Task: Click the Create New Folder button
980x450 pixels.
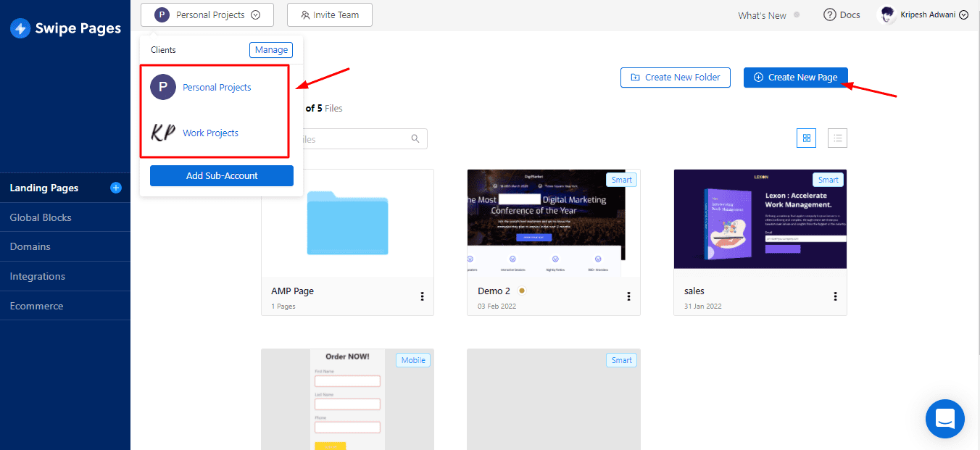Action: tap(675, 78)
